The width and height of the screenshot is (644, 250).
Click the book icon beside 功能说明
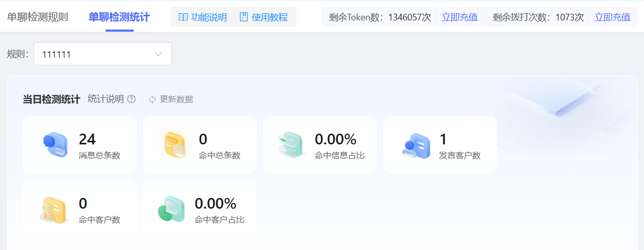[183, 17]
